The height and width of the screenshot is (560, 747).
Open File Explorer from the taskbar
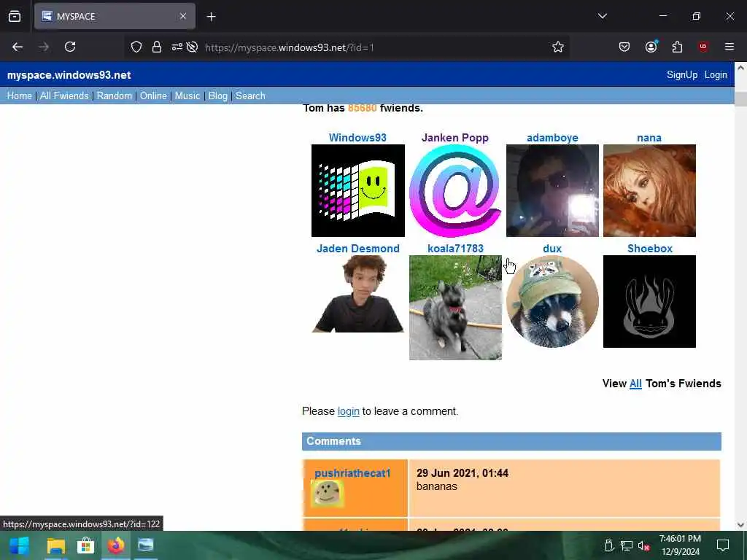pos(55,545)
